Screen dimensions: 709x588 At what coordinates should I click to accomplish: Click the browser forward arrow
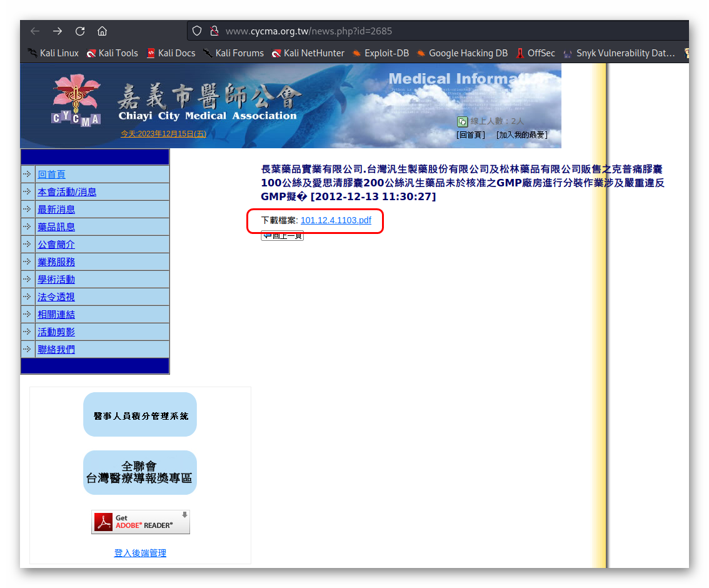click(x=58, y=31)
